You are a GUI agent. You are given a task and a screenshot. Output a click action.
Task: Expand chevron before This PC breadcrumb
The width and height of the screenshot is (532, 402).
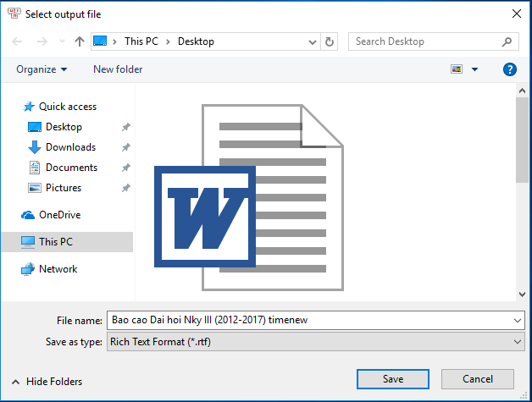(114, 41)
